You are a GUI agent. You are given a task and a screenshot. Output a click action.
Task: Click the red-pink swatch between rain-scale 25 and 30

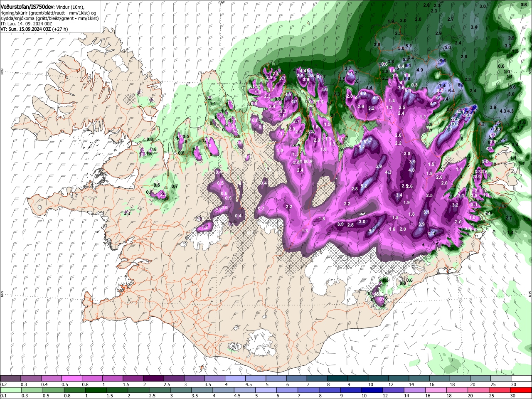(x=499, y=390)
